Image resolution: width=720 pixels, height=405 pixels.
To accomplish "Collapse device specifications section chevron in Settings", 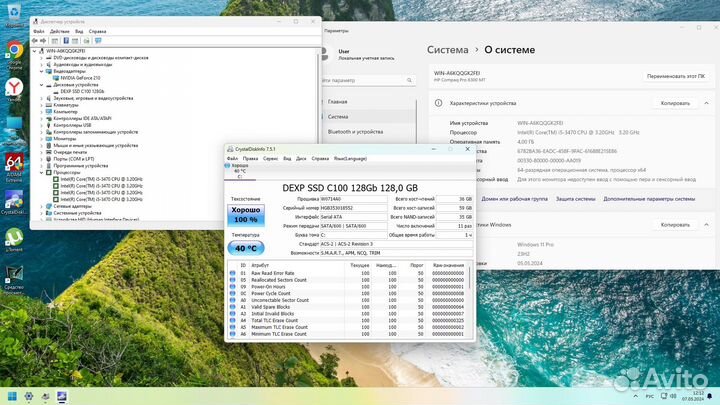I will [706, 103].
